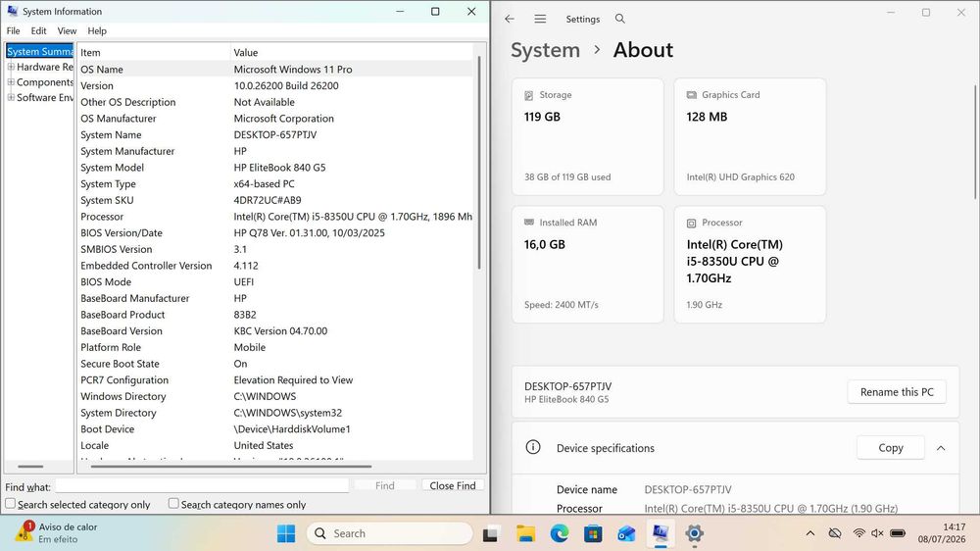This screenshot has height=551, width=980.
Task: Select the 'Elevation Required to View' value
Action: click(293, 379)
